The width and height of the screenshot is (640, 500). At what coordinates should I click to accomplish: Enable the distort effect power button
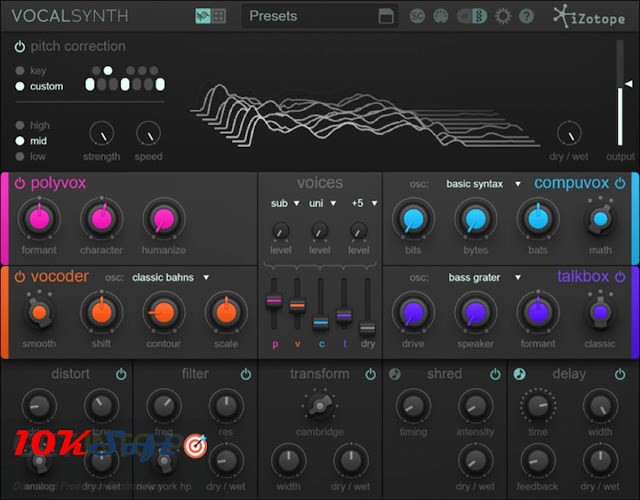pyautogui.click(x=121, y=374)
